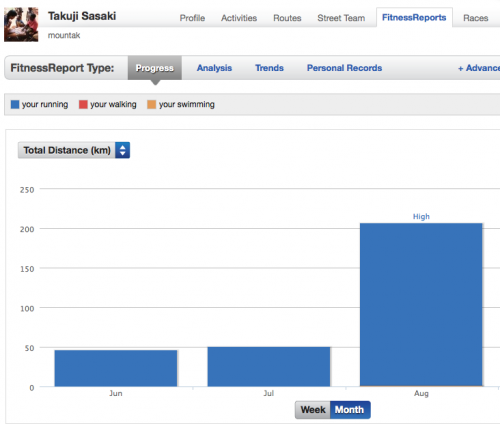Open the Trends report
The width and height of the screenshot is (500, 424).
coord(269,68)
